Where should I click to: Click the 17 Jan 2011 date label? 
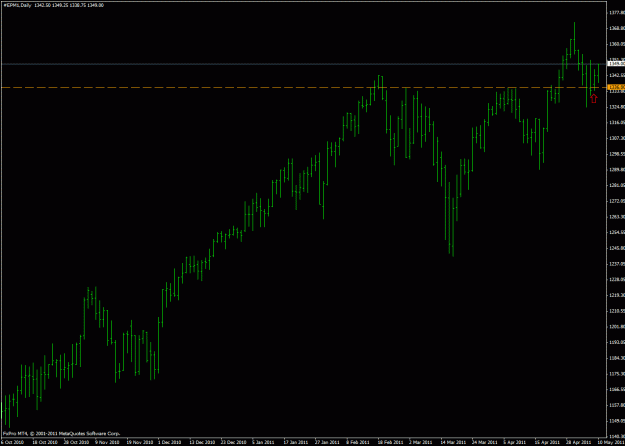pyautogui.click(x=294, y=442)
